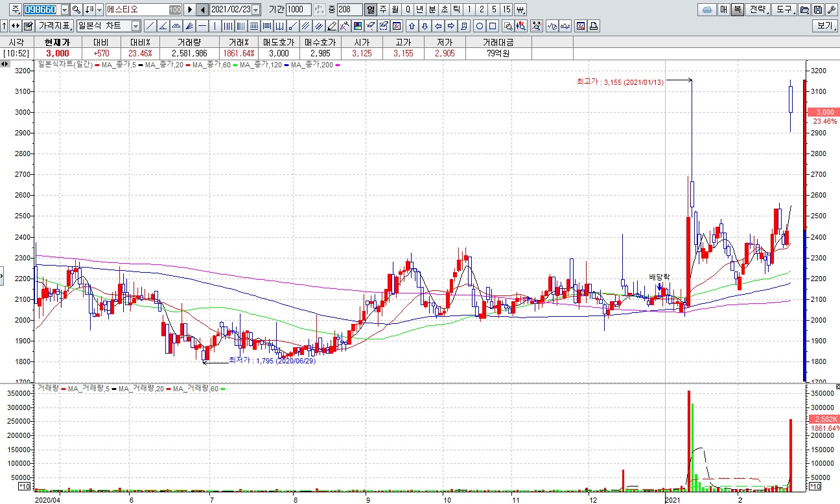Click the 거래대금 value 79억원
This screenshot has width=840, height=504.
[498, 53]
